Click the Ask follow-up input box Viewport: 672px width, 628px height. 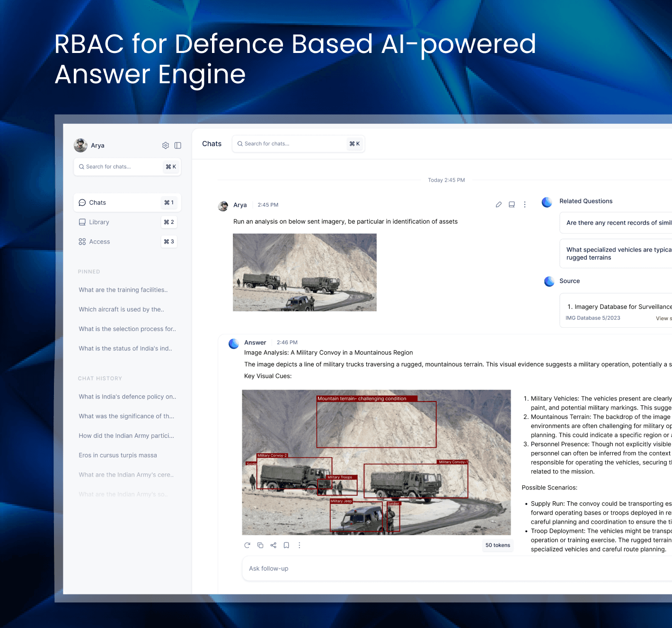[x=457, y=568]
